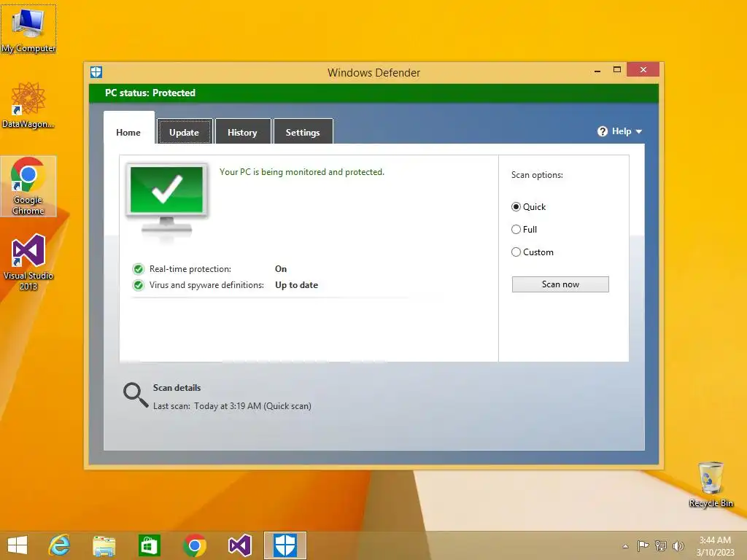Open the Action Center flag icon

(x=643, y=545)
